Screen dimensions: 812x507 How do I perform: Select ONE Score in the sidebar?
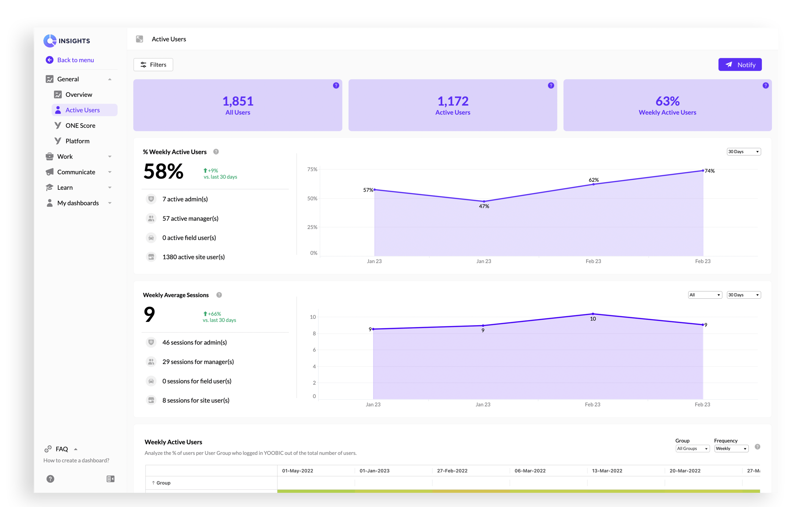(x=80, y=126)
